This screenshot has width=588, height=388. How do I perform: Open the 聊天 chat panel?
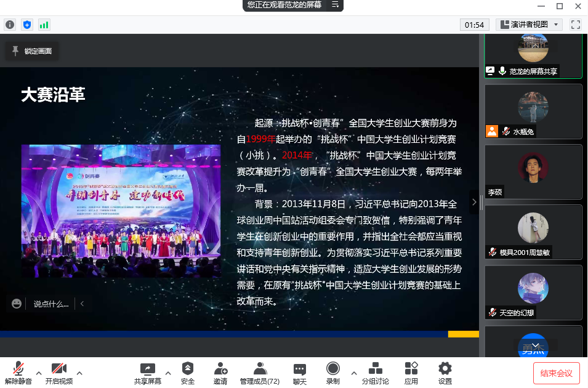[300, 373]
